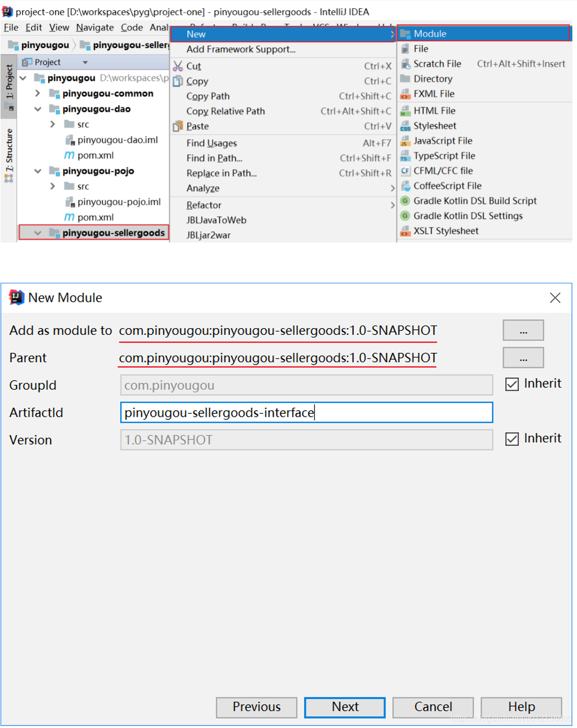Open the Edit menu

pos(34,27)
